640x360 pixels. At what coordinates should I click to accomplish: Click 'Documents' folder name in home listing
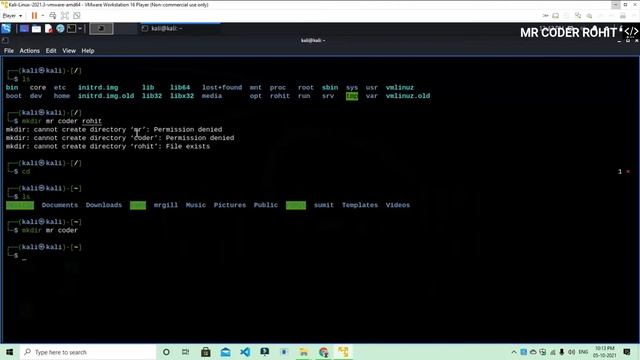(60, 205)
